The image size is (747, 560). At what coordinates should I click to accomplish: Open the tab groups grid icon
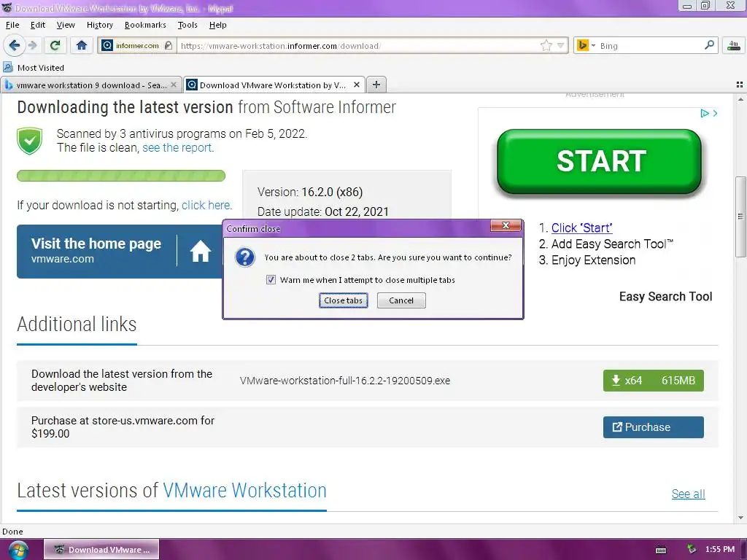coord(740,85)
